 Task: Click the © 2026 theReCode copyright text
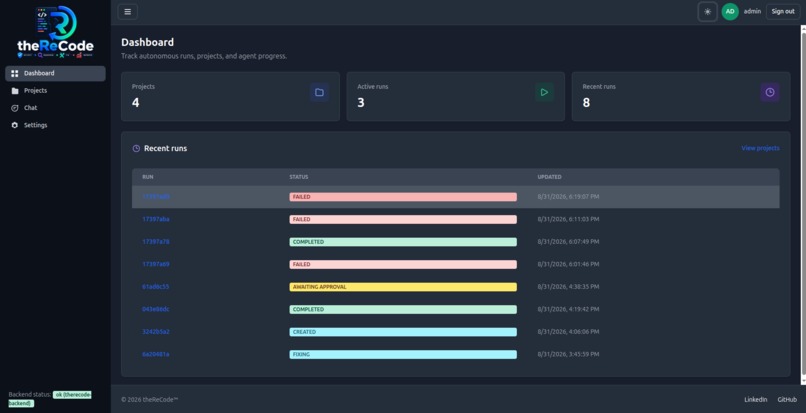coord(150,400)
